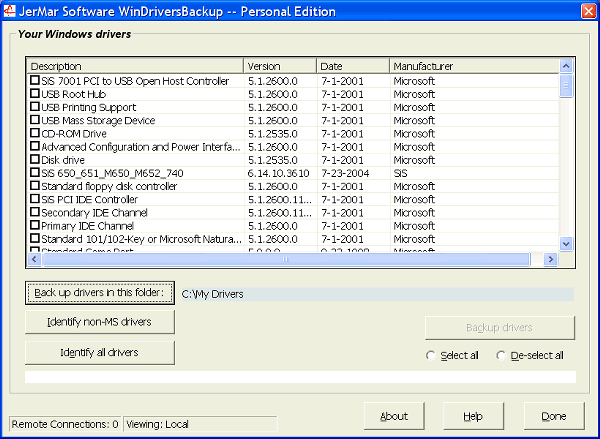
Task: Check the Primary IDE Channel checkbox
Action: (x=35, y=225)
